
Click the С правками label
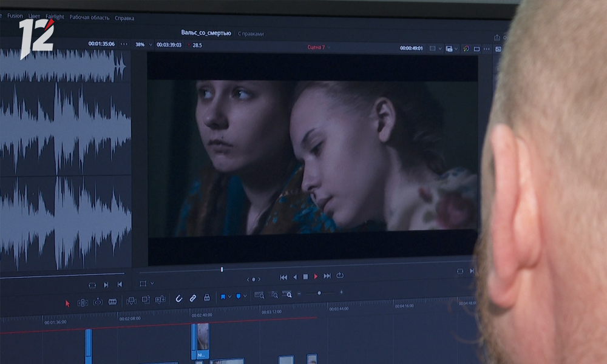click(251, 33)
